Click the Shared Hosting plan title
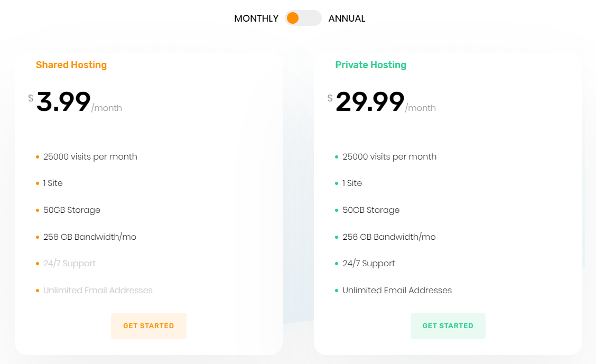The image size is (596, 364). click(x=71, y=65)
